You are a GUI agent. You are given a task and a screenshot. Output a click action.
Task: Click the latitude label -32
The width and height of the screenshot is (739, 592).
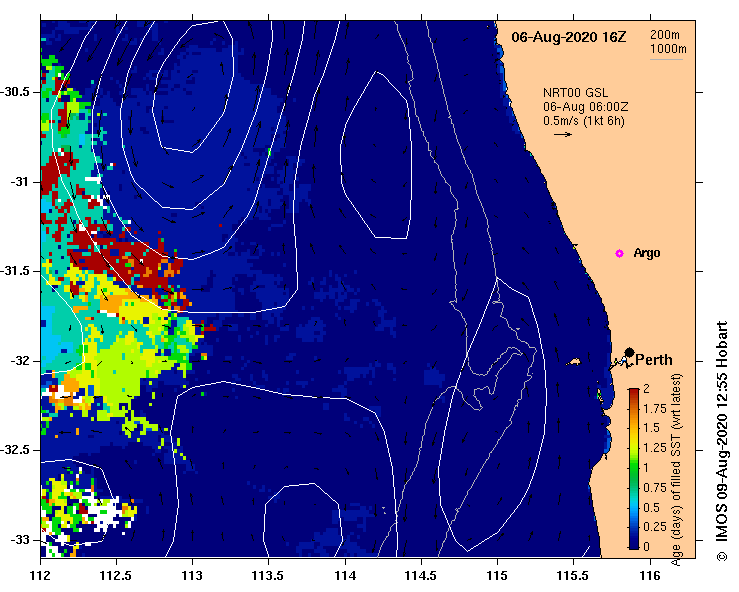20,361
